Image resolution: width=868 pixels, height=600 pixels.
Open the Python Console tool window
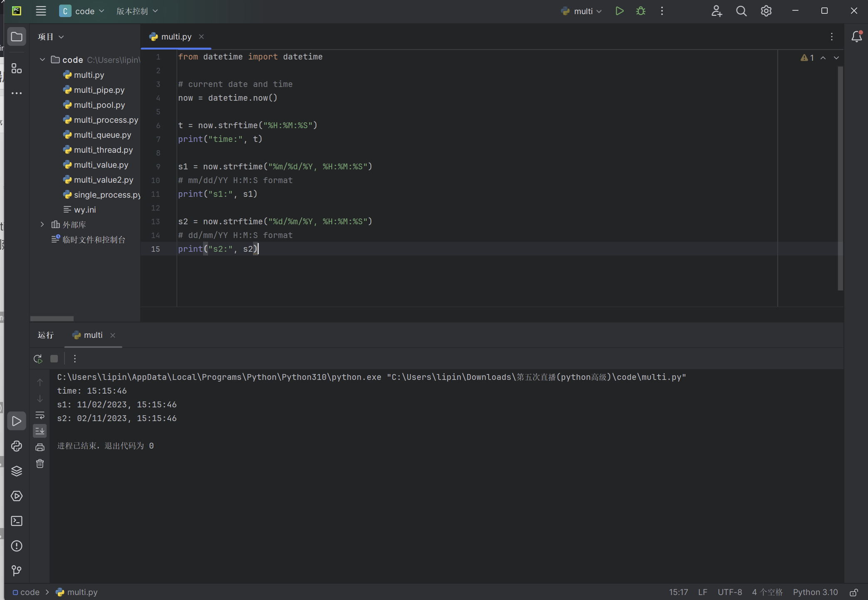coord(17,446)
